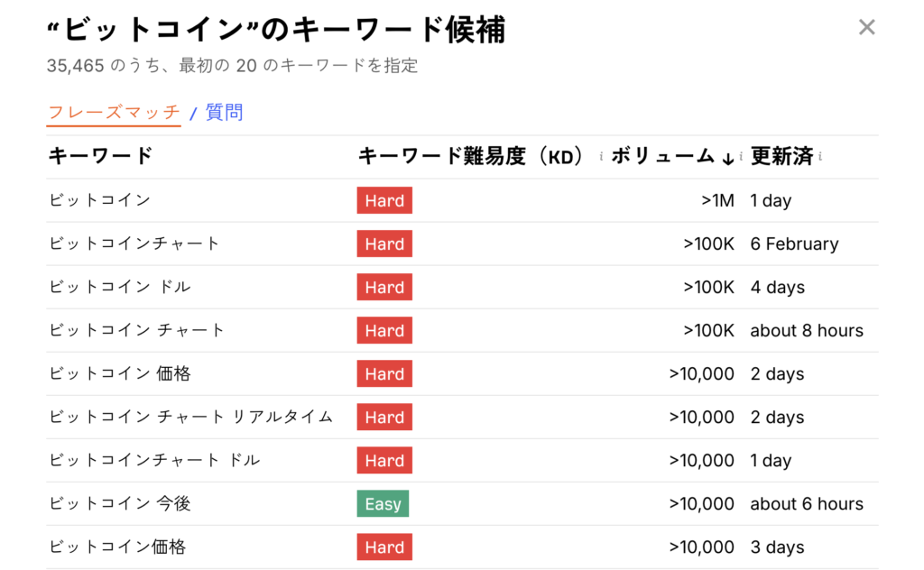Open the keyword ビットコイン ドル

click(120, 287)
